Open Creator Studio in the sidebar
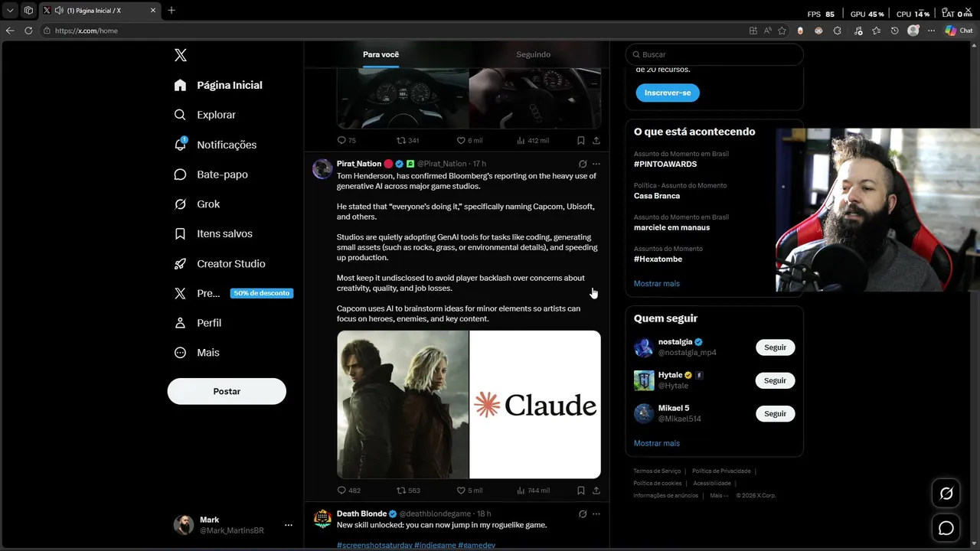Viewport: 980px width, 551px height. point(220,263)
